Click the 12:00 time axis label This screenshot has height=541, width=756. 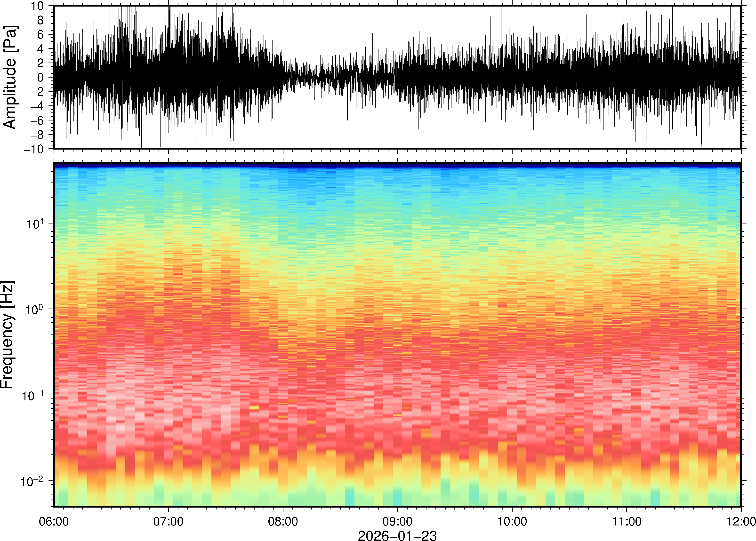coord(741,521)
